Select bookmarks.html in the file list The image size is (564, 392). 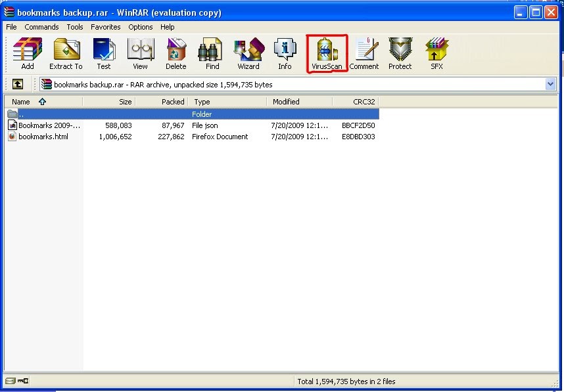click(44, 137)
